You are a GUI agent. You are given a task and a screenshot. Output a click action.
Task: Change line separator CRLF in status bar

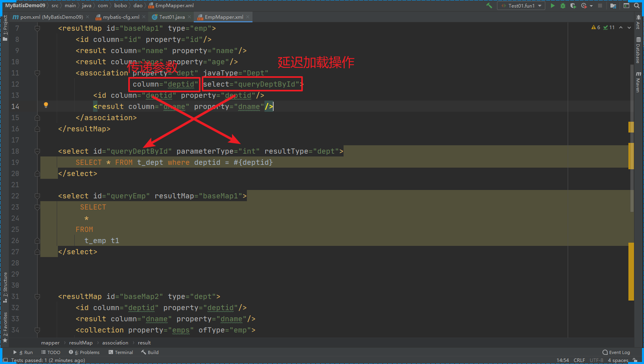point(579,360)
